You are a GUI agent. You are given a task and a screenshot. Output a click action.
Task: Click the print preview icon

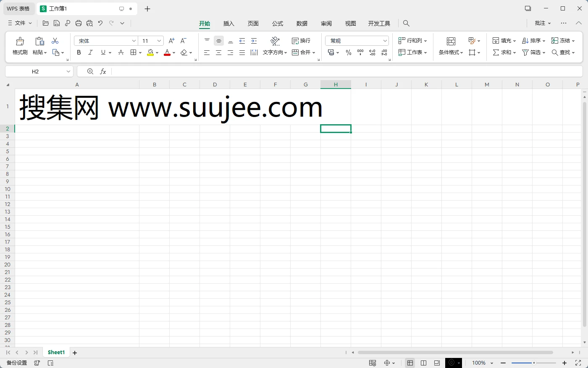click(89, 23)
